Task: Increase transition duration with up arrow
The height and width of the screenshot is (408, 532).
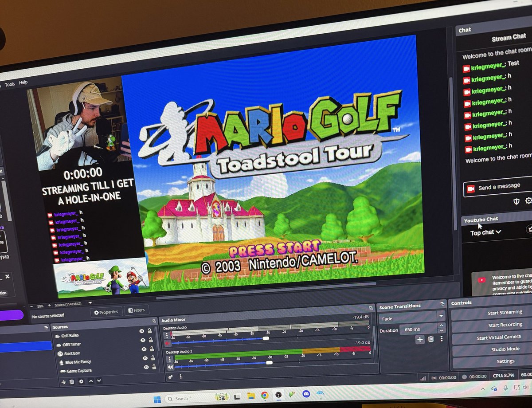Action: (441, 326)
